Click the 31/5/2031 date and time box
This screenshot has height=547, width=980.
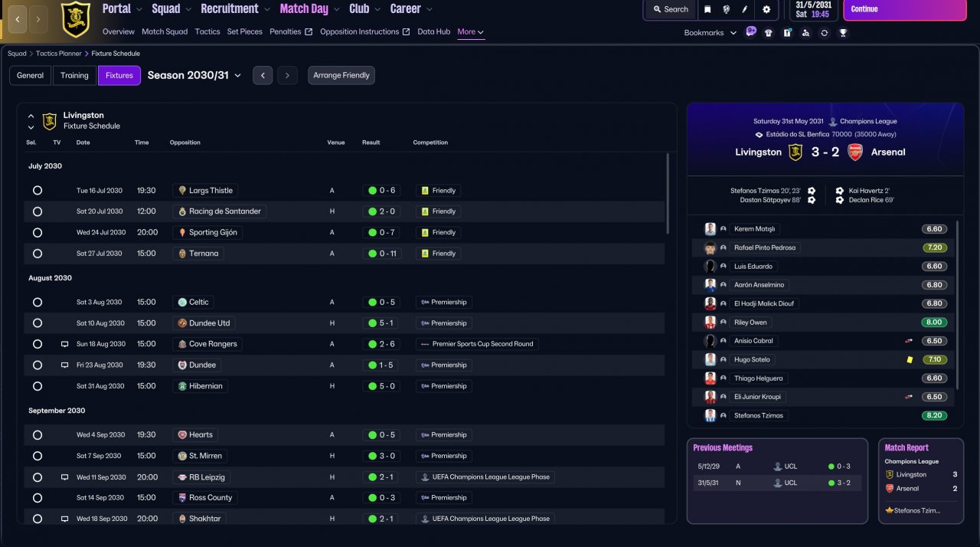click(x=813, y=10)
